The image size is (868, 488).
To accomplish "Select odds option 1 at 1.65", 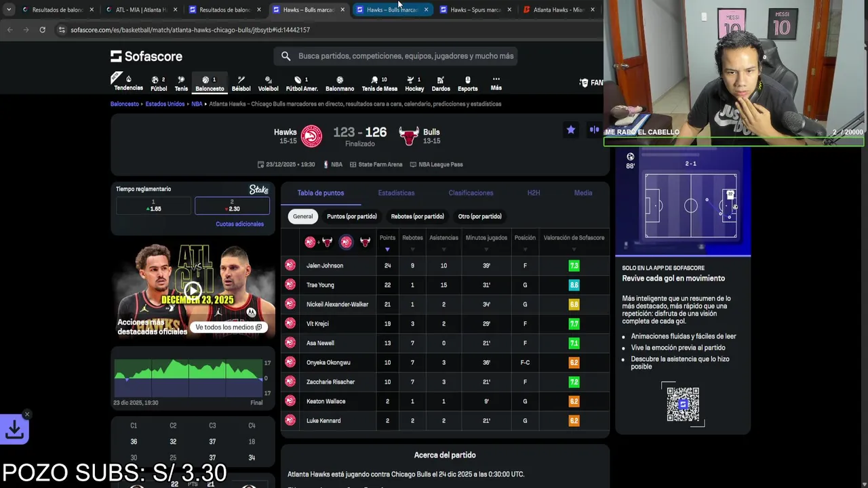I will pos(153,205).
